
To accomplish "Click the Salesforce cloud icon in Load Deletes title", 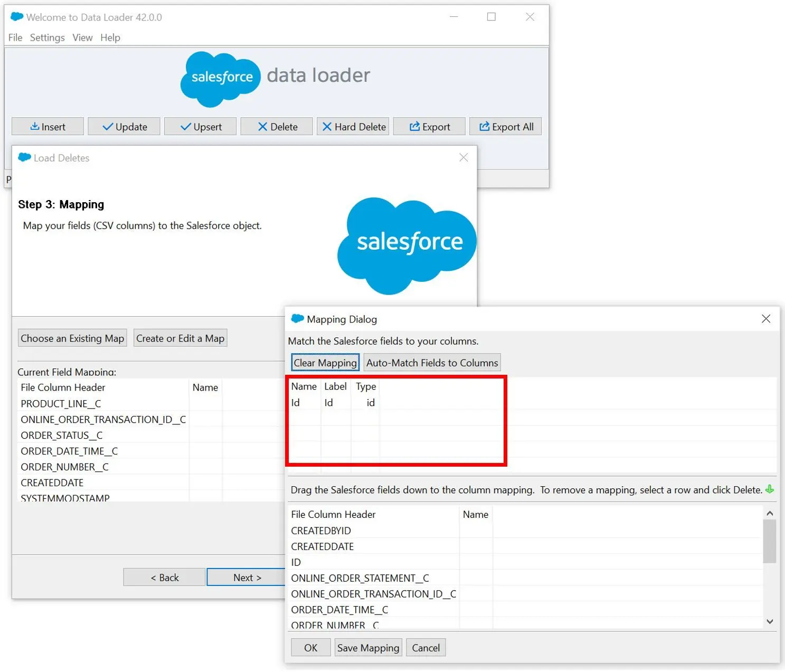I will 24,157.
